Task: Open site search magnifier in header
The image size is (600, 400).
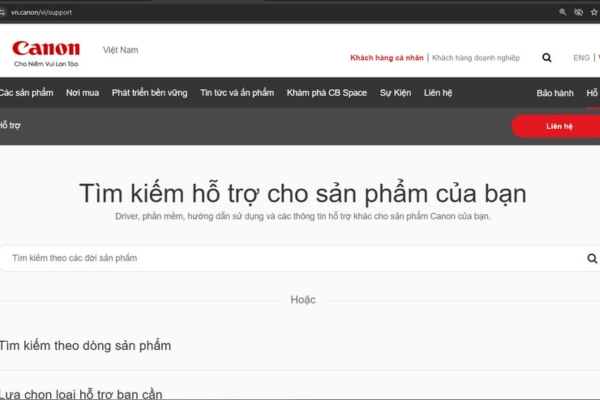Action: 547,58
